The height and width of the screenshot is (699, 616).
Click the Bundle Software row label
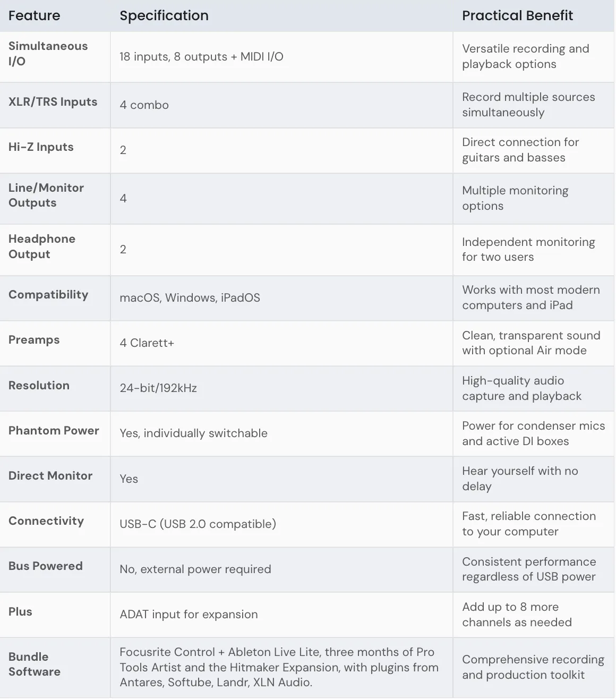(35, 664)
